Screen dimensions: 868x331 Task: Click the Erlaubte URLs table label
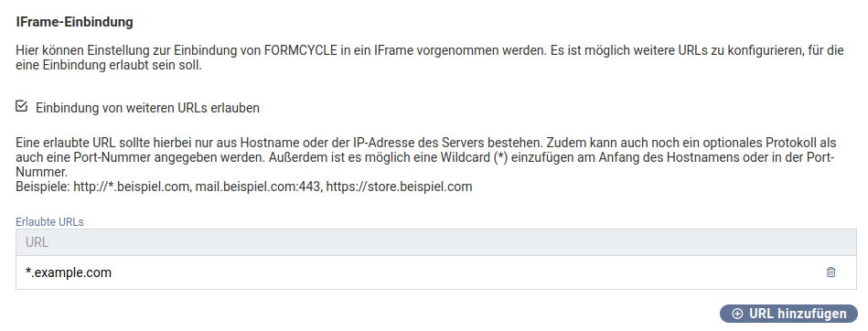[49, 222]
